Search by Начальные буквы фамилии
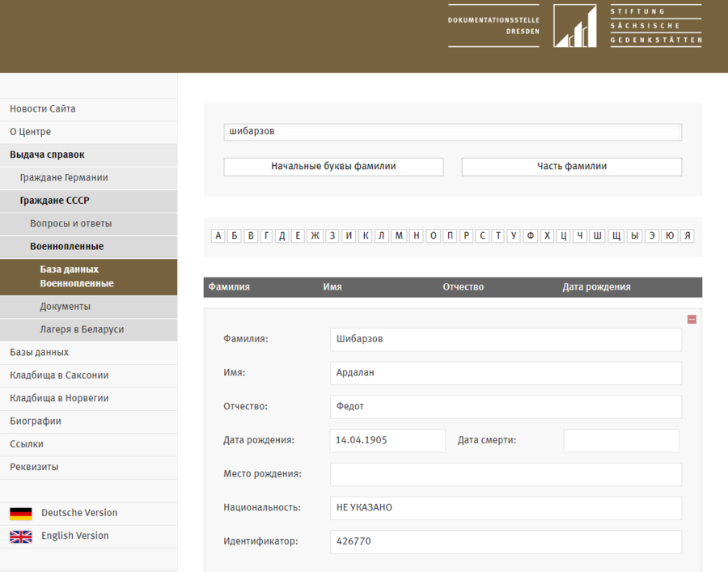The image size is (728, 572). (x=333, y=167)
